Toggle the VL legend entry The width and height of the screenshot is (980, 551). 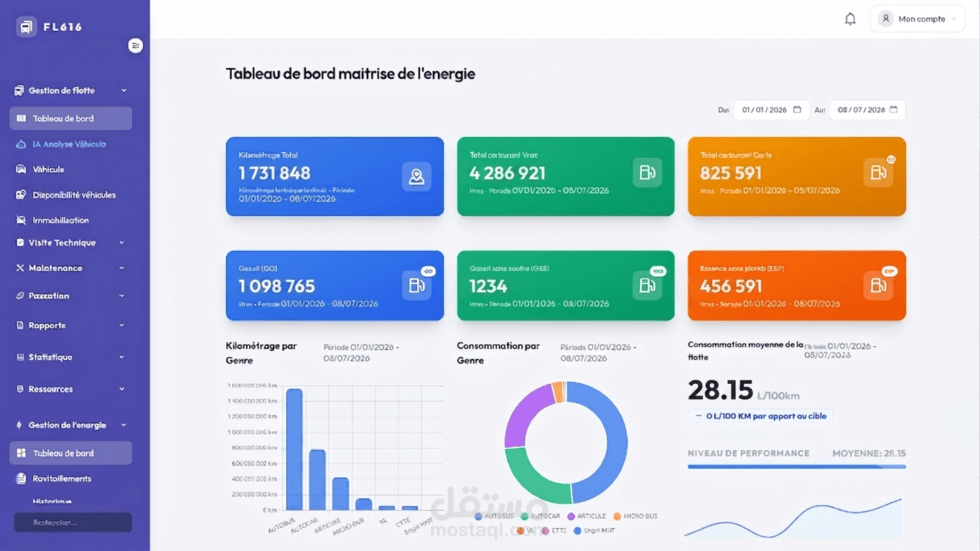pyautogui.click(x=525, y=531)
